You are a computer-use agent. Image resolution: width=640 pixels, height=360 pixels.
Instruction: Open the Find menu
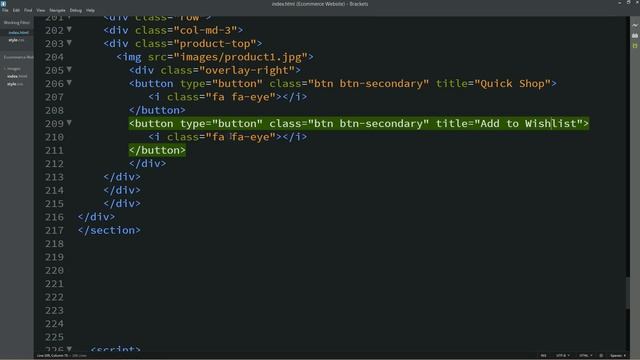pyautogui.click(x=28, y=10)
